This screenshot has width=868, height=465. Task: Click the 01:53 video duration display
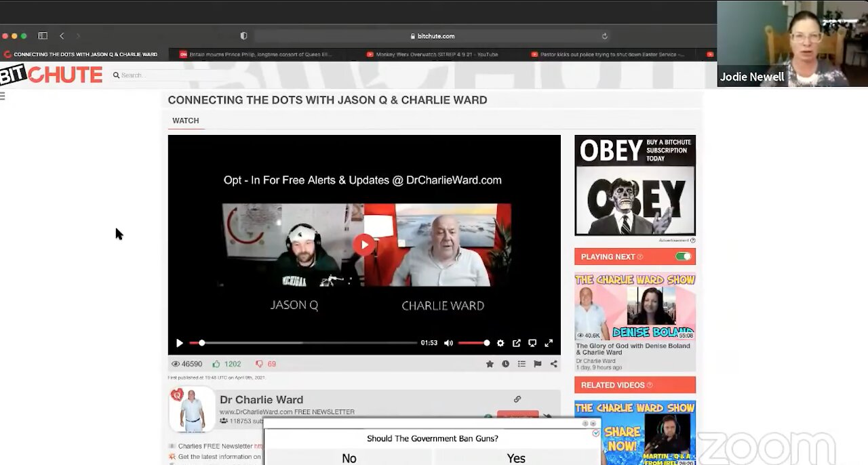point(429,343)
